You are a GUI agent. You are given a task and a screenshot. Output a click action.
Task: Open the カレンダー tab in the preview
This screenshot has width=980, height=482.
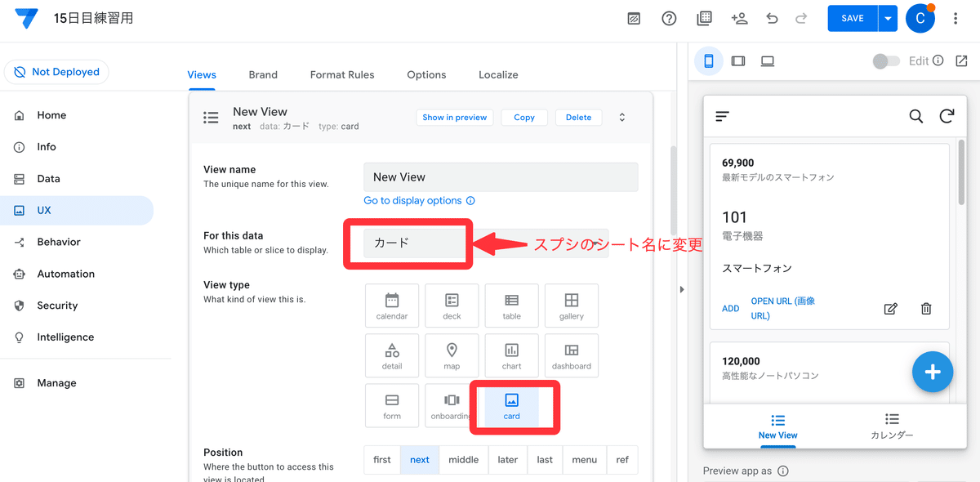coord(893,428)
